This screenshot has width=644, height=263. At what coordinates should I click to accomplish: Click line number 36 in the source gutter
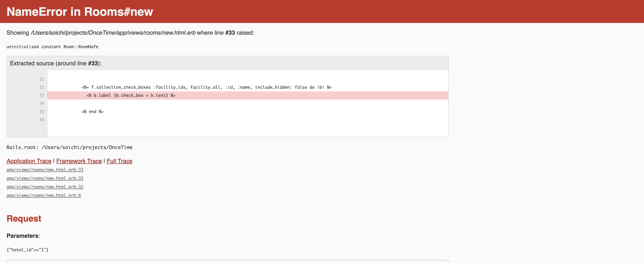41,120
